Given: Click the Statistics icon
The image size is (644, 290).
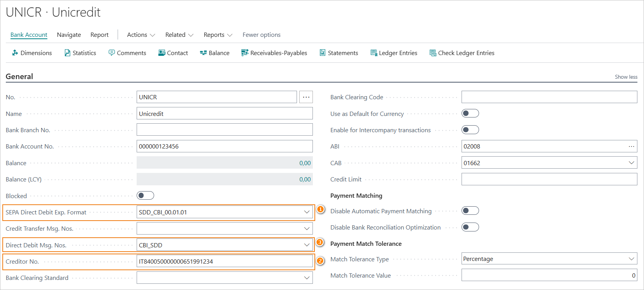Looking at the screenshot, I should point(68,53).
